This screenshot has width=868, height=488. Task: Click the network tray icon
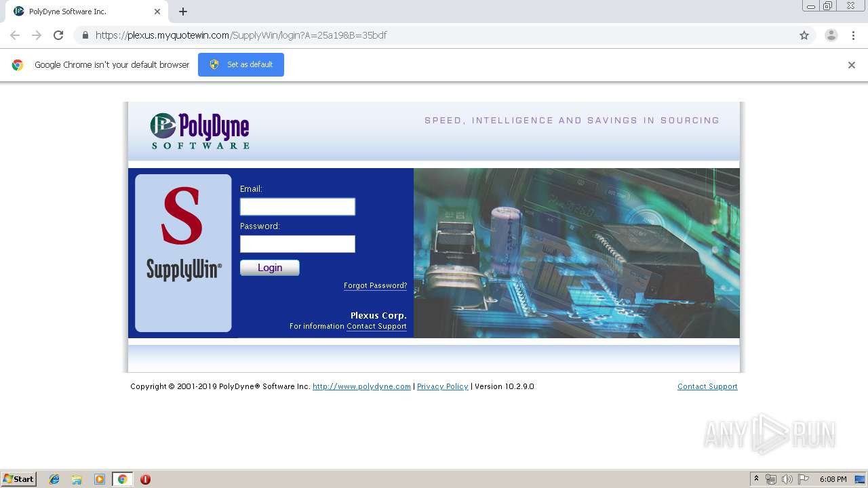[771, 479]
